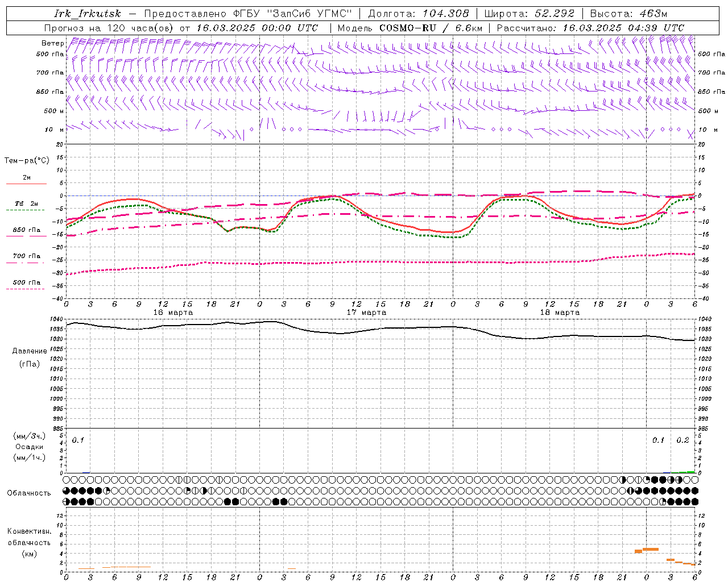This screenshot has width=728, height=582.
Task: Click the "(мм/1ч.)" precipitation unit label
Action: [30, 458]
